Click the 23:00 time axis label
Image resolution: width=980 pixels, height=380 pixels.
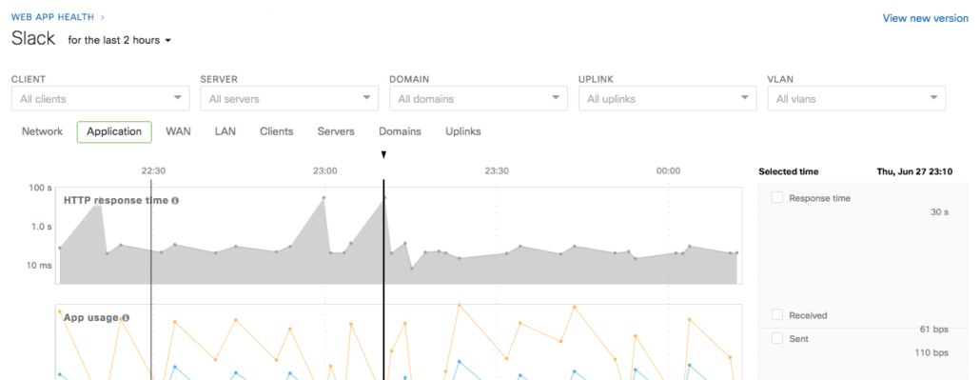[325, 170]
